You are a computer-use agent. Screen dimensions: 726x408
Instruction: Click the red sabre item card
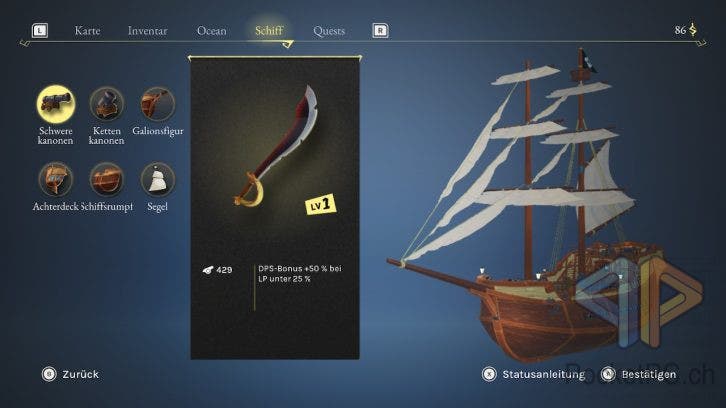[x=275, y=208]
